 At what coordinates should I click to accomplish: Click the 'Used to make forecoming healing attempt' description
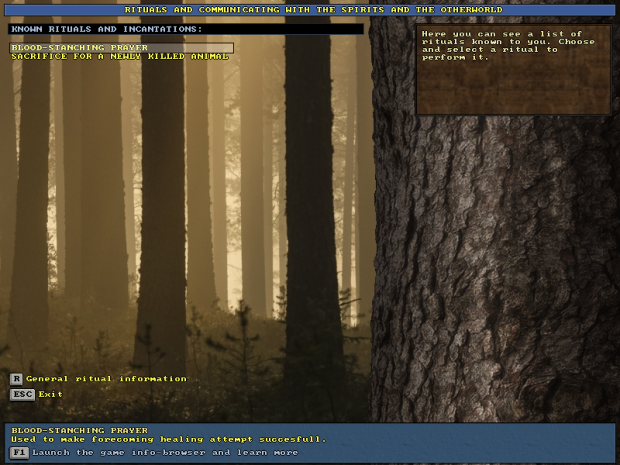click(x=168, y=439)
